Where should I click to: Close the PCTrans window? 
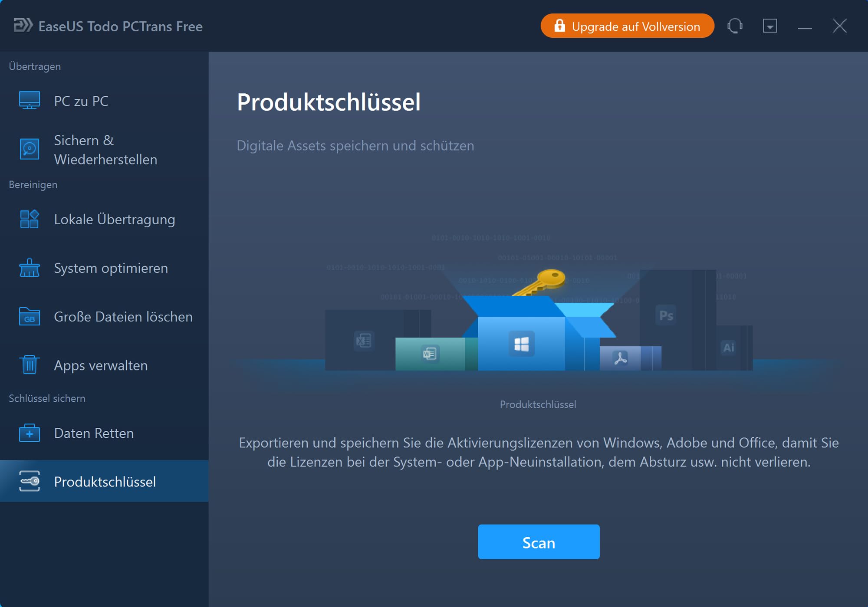click(x=839, y=26)
